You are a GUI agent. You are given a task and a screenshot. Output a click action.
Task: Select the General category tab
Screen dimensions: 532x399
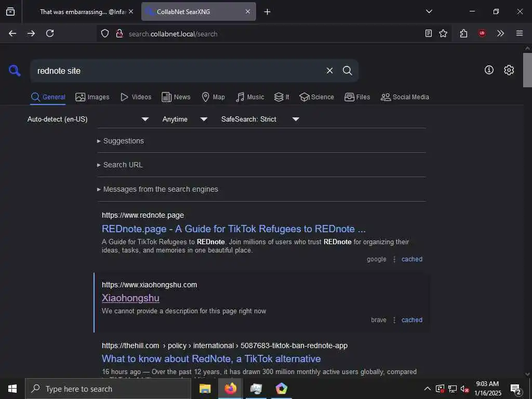point(48,97)
